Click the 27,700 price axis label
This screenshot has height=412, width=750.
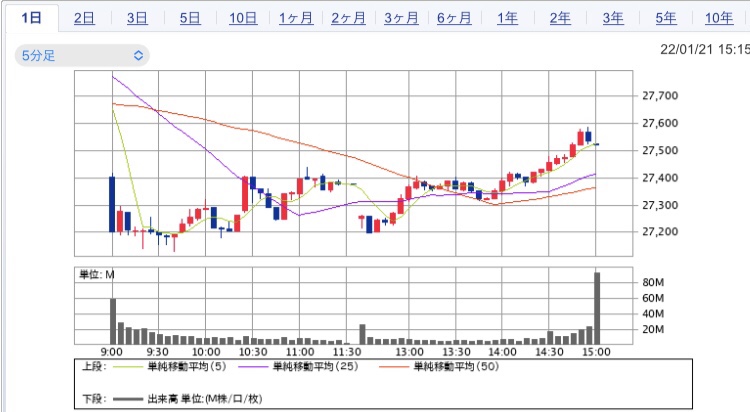[660, 96]
